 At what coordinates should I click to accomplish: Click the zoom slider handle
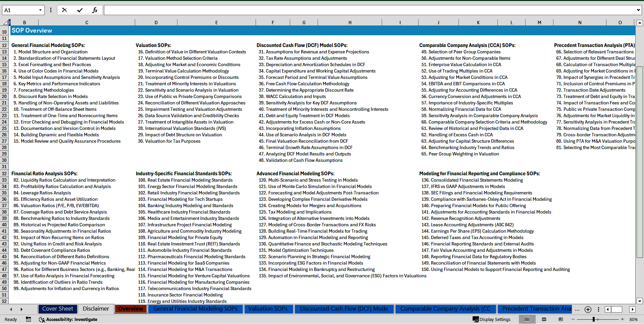coord(594,319)
